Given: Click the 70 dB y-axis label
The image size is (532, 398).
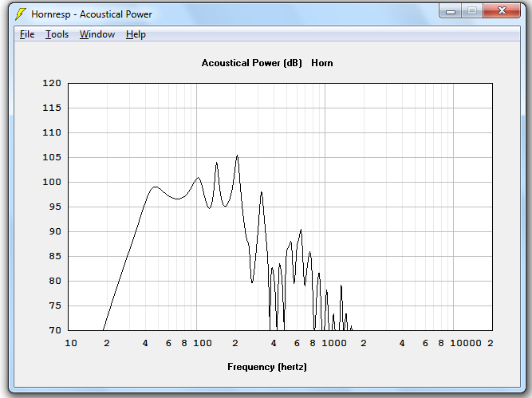Looking at the screenshot, I should [55, 330].
